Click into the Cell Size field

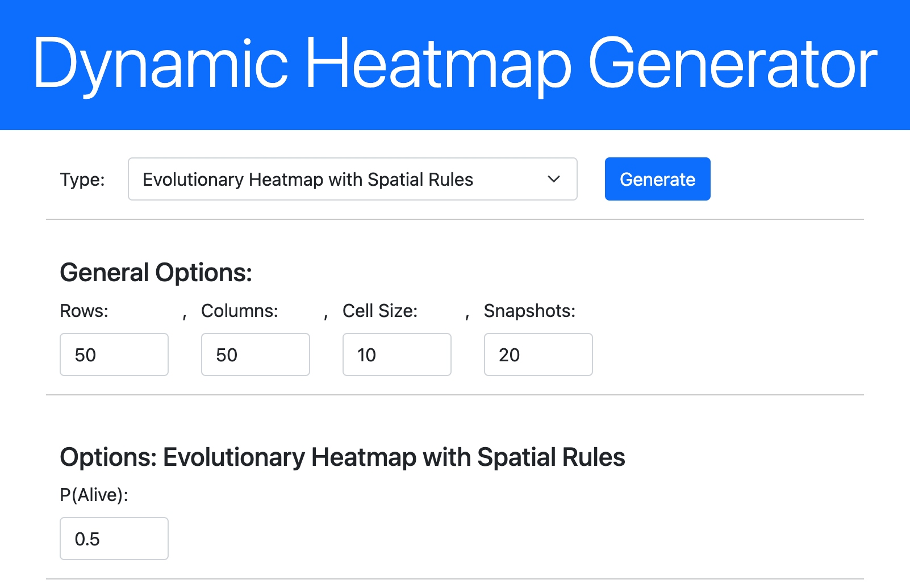click(397, 355)
